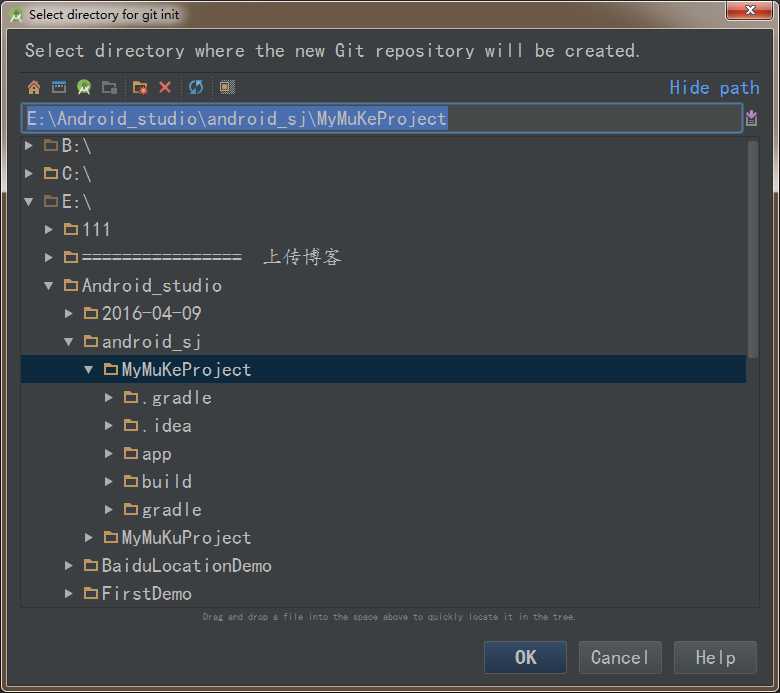This screenshot has width=780, height=693.
Task: Expand the C:\ drive node
Action: click(x=28, y=174)
